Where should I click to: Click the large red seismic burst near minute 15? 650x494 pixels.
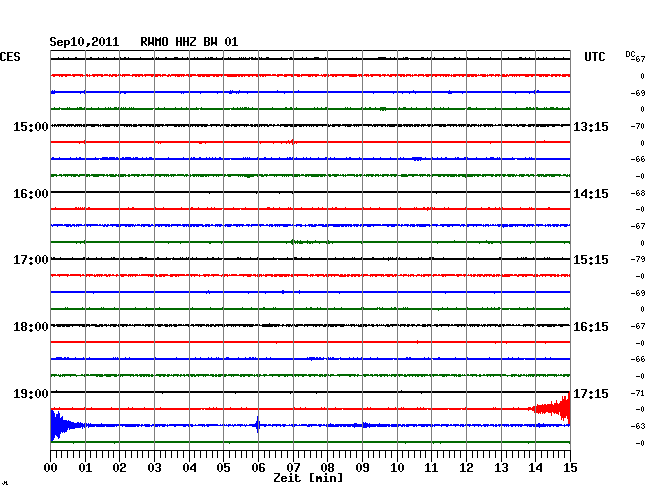(551, 408)
